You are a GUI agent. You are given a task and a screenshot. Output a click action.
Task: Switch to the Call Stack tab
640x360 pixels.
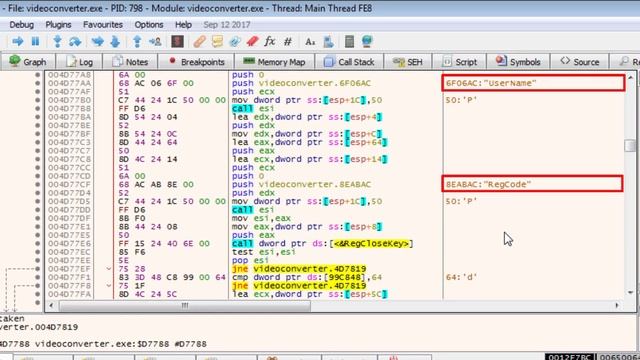(x=349, y=62)
